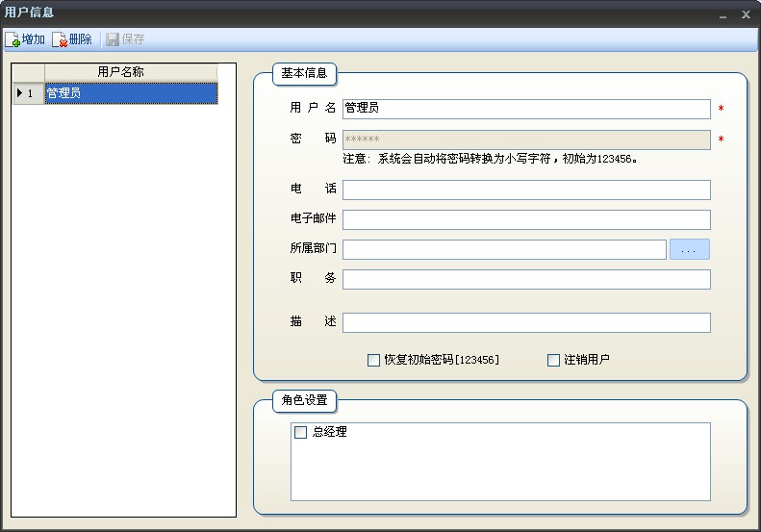The height and width of the screenshot is (532, 761).
Task: Check the 总经理 role checkbox
Action: (300, 433)
